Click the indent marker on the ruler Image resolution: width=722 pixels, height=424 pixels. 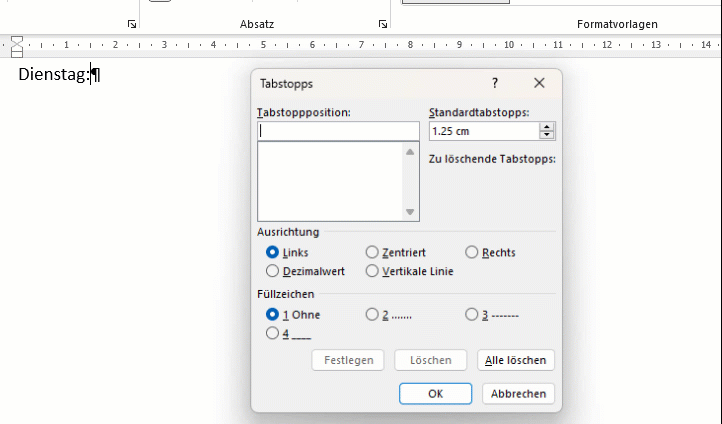(x=16, y=45)
